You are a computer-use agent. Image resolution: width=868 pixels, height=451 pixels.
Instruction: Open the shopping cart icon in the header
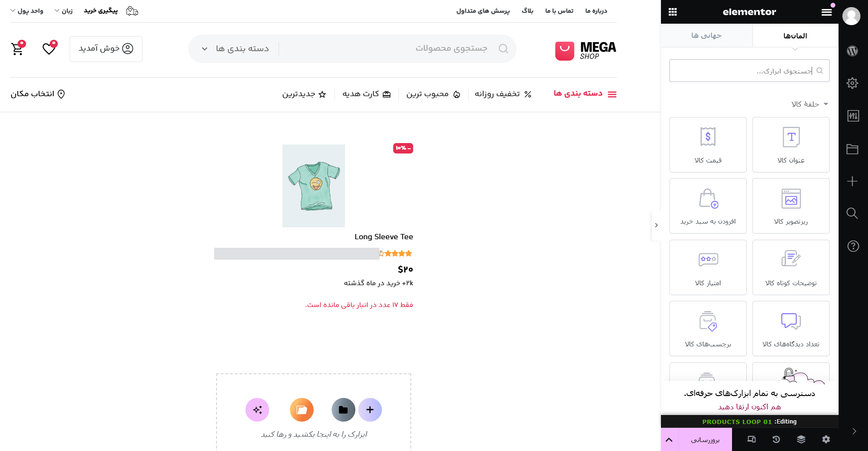coord(18,48)
